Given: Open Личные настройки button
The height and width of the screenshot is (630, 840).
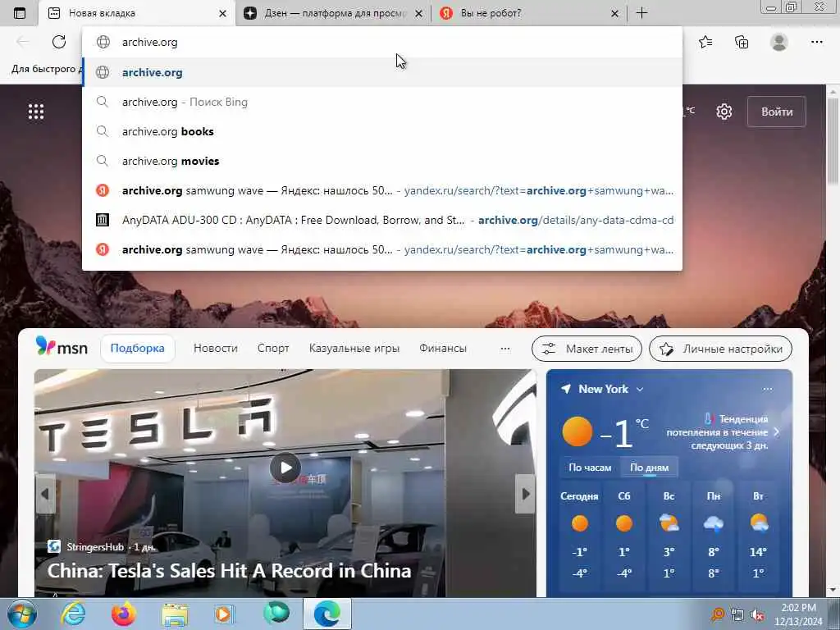Looking at the screenshot, I should 720,349.
